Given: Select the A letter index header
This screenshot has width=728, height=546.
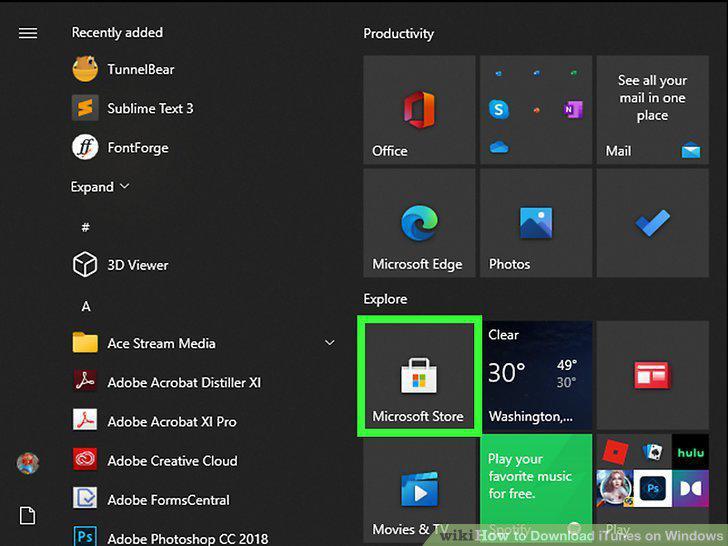Looking at the screenshot, I should click(x=86, y=306).
